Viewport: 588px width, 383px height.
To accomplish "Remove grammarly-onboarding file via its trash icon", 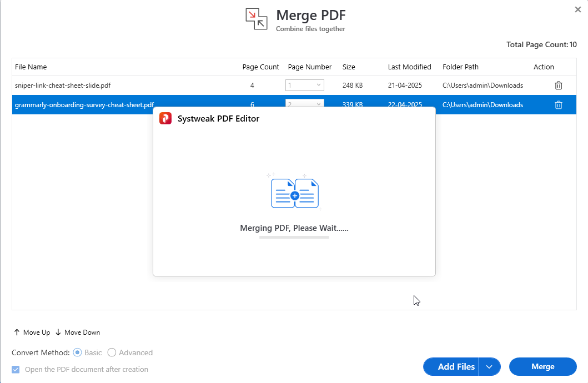I will pos(559,105).
